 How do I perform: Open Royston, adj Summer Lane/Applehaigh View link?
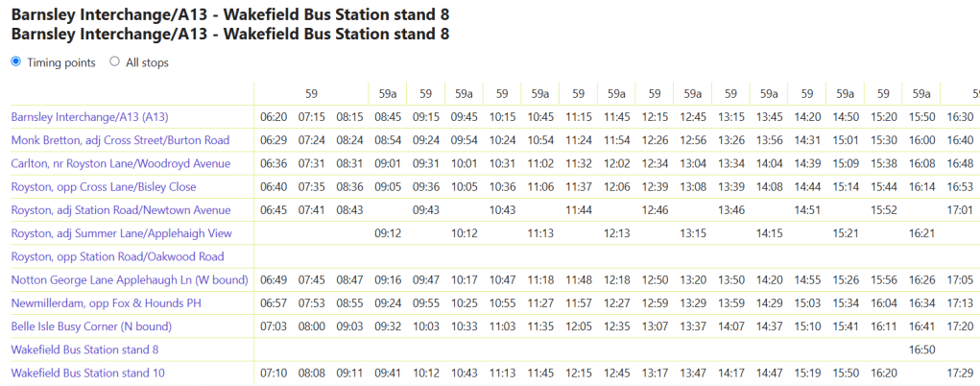(120, 233)
